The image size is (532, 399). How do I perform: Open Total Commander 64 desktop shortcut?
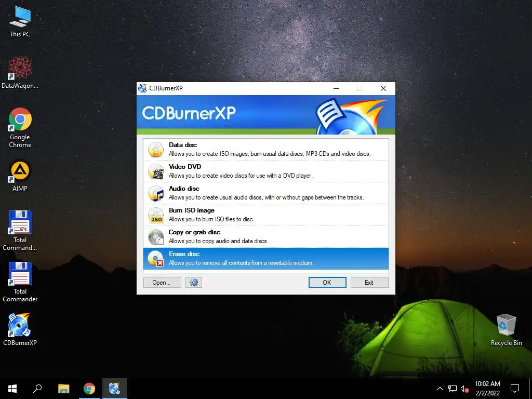point(20,231)
